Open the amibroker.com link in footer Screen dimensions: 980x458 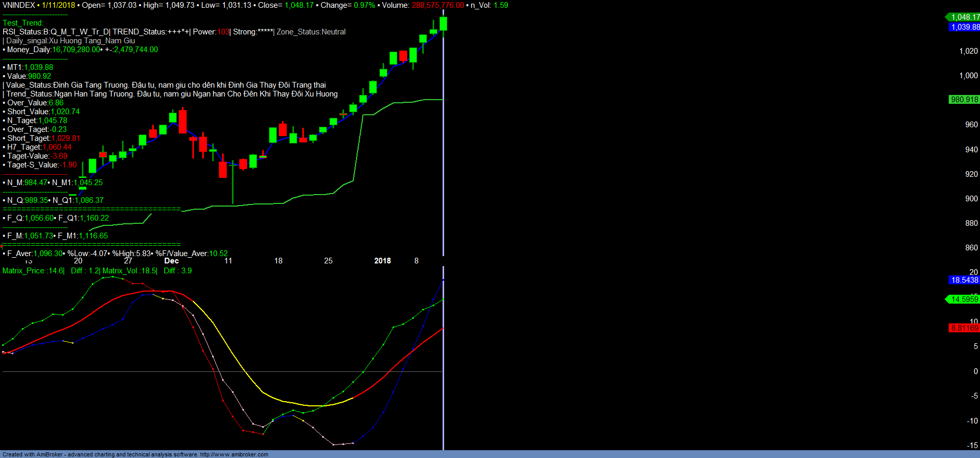tap(234, 454)
